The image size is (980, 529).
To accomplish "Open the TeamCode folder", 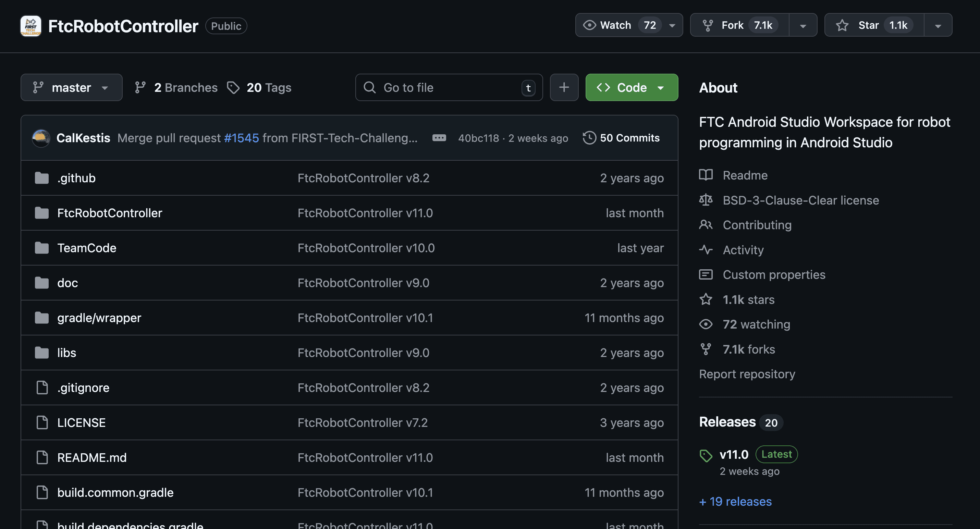I will 87,248.
